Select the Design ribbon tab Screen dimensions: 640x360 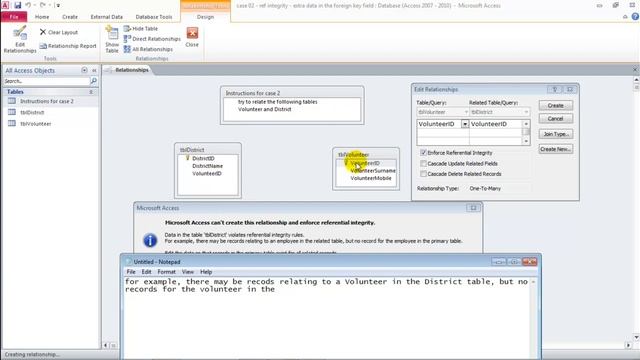[205, 17]
